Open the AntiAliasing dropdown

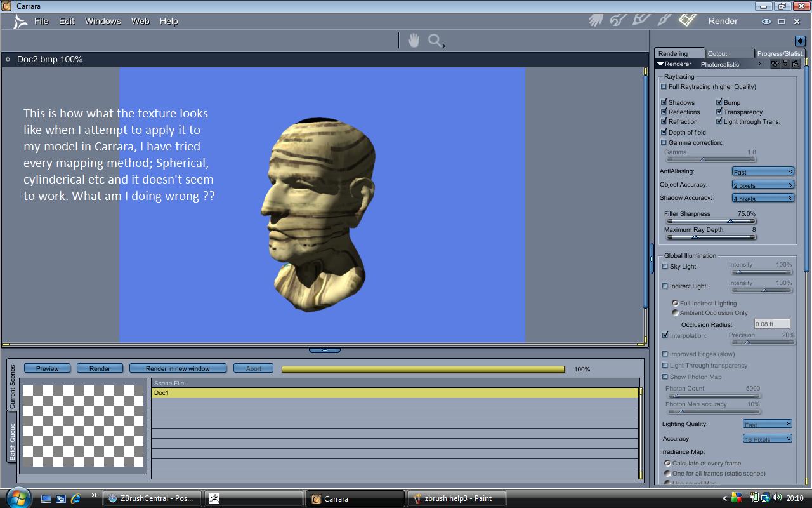click(x=763, y=171)
